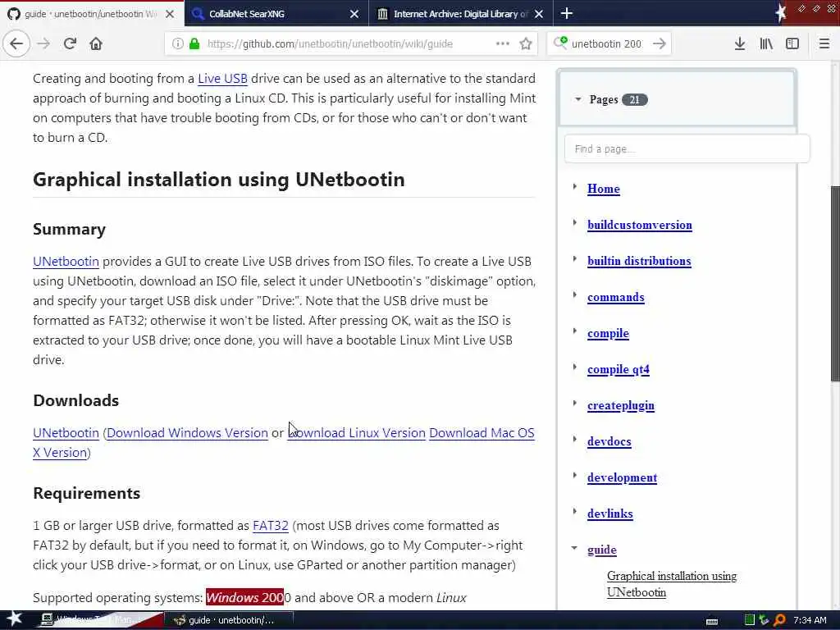840x630 pixels.
Task: Submit search with the go arrow
Action: pyautogui.click(x=660, y=44)
